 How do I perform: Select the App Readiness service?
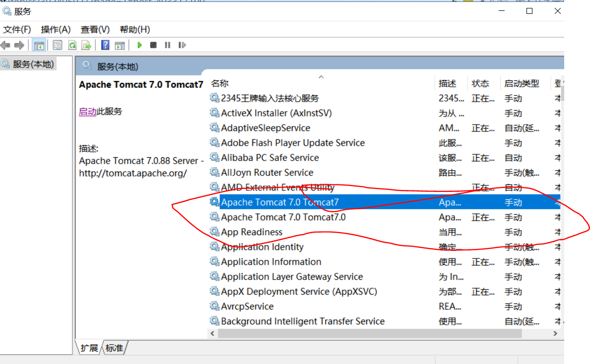(x=384, y=232)
